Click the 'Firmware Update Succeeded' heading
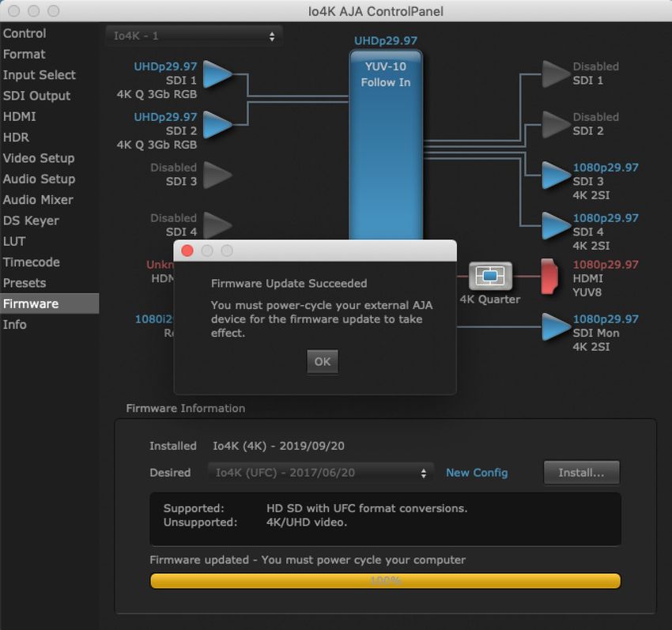The width and height of the screenshot is (672, 630). (289, 283)
